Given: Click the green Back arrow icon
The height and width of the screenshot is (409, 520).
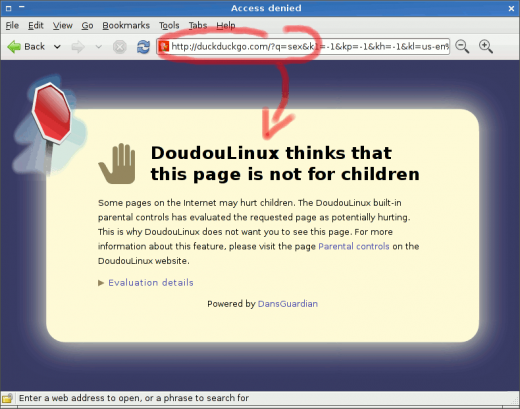Looking at the screenshot, I should 14,47.
